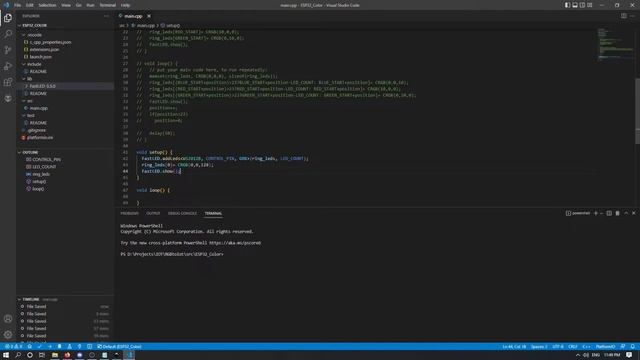Click the Split Editor icon
The height and width of the screenshot is (360, 640).
pyautogui.click(x=624, y=16)
